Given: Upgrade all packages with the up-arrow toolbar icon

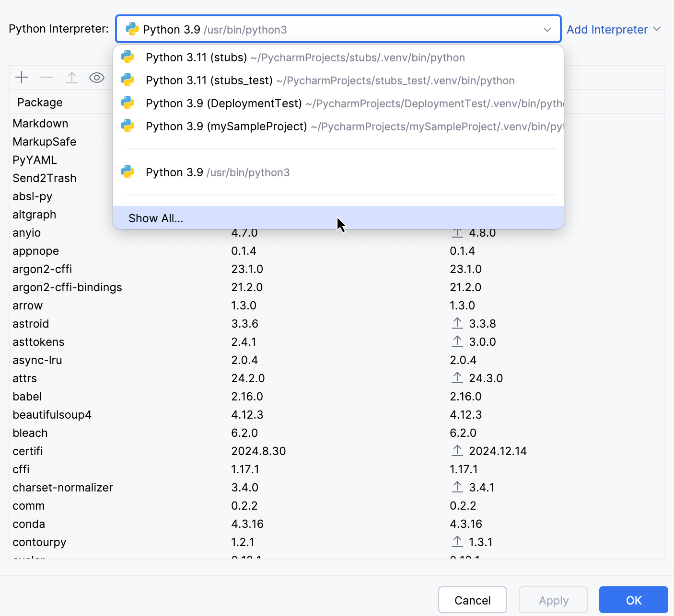Looking at the screenshot, I should [72, 77].
